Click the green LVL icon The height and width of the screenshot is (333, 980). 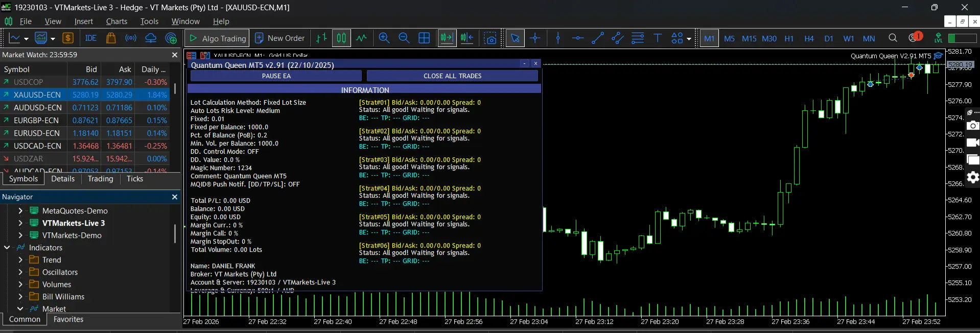[938, 38]
